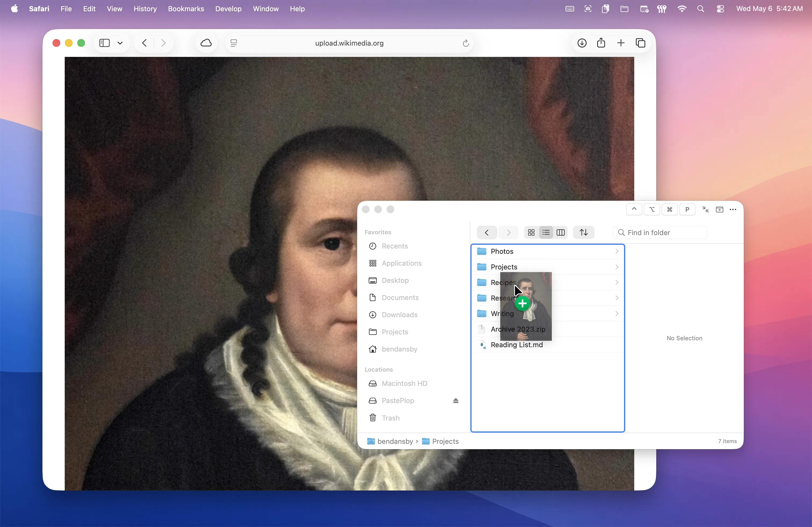Click the iCloud icon in Safari toolbar
Image resolution: width=812 pixels, height=527 pixels.
(206, 43)
